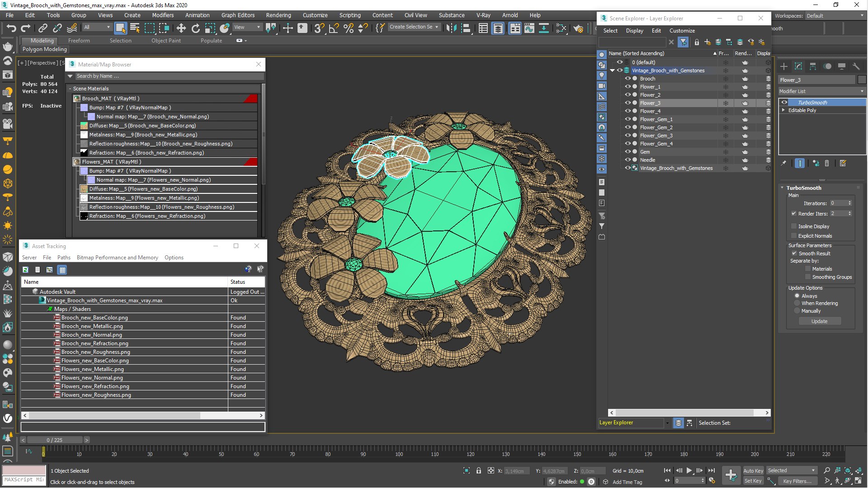Jump to the animation start frame

667,470
